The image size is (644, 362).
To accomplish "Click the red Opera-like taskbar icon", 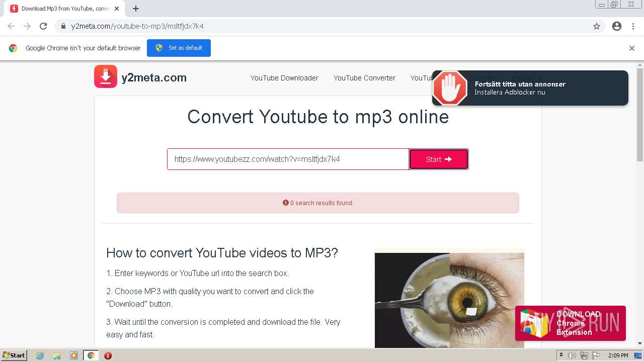I will pos(108,355).
